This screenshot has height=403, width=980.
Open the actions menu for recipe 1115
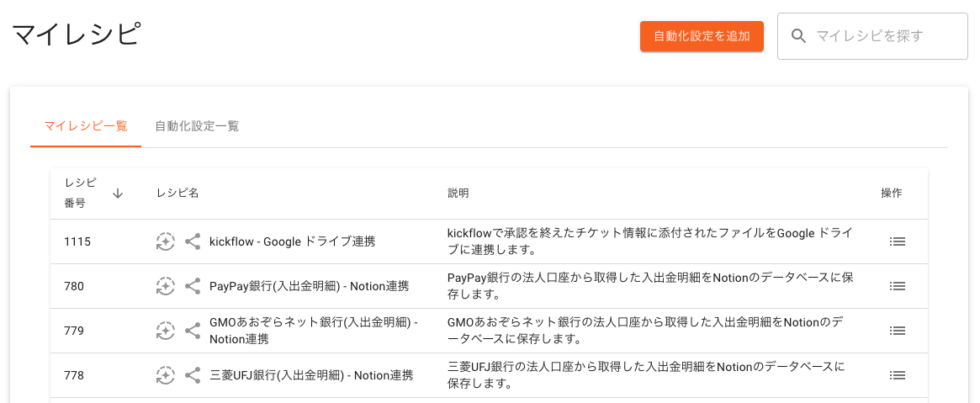point(897,241)
